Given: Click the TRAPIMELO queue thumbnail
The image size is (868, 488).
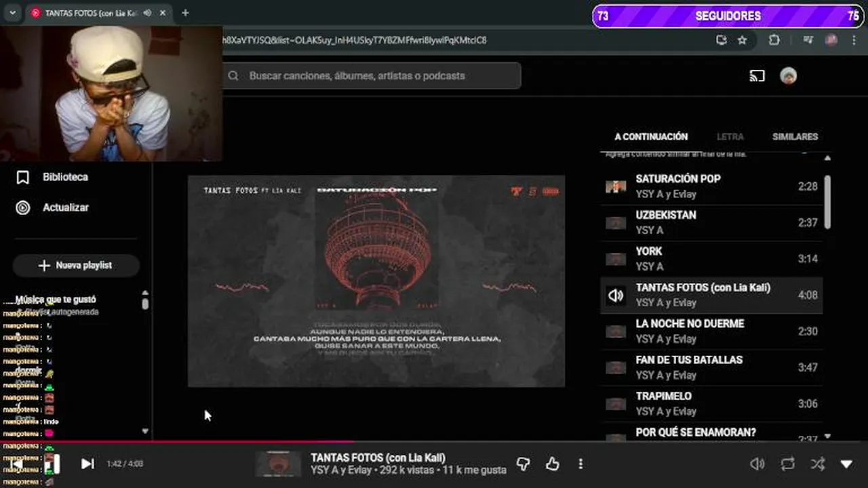Looking at the screenshot, I should coord(616,404).
